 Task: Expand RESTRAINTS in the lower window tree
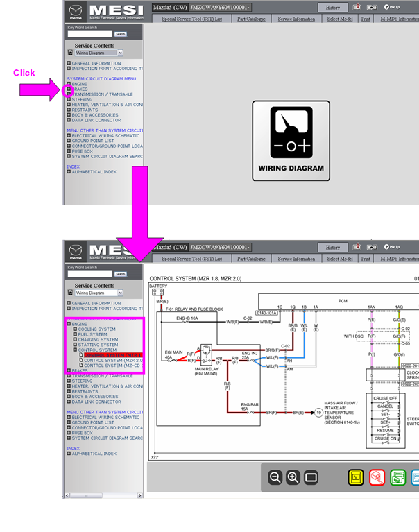[69, 391]
